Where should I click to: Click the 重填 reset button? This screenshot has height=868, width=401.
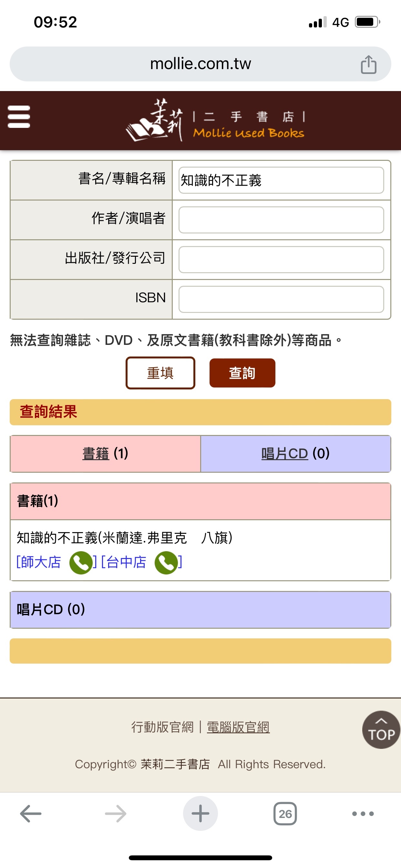[x=160, y=373]
